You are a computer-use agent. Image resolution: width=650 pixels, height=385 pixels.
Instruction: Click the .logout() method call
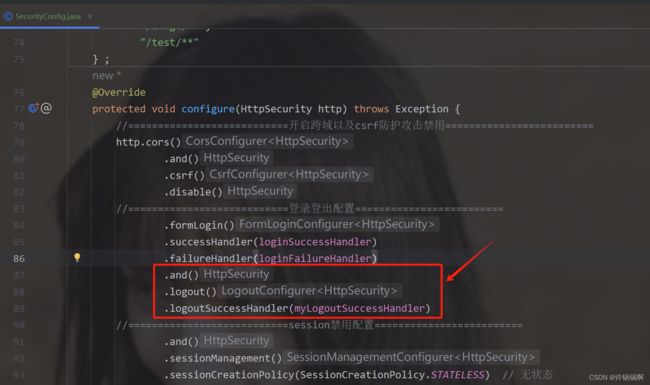click(190, 292)
